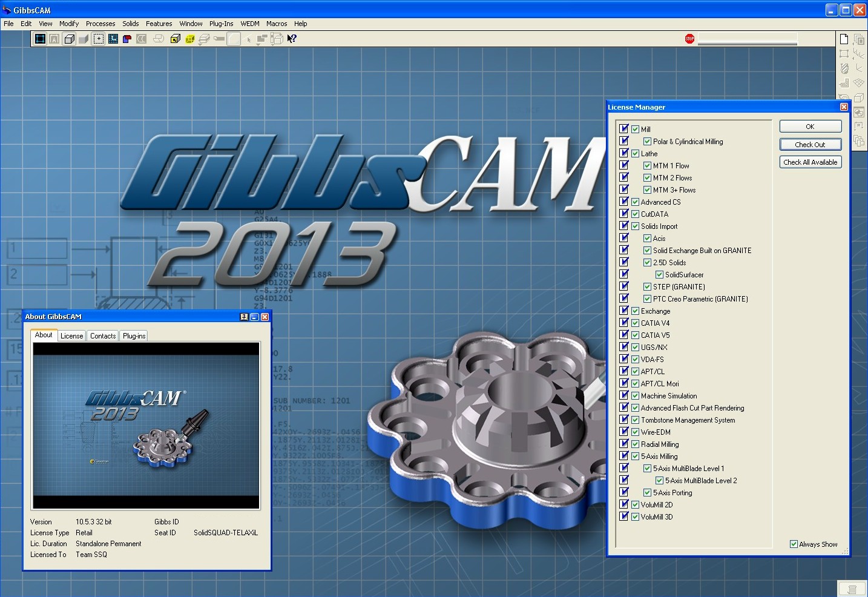Open the Plug-Ins menu
This screenshot has width=868, height=597.
coord(221,24)
